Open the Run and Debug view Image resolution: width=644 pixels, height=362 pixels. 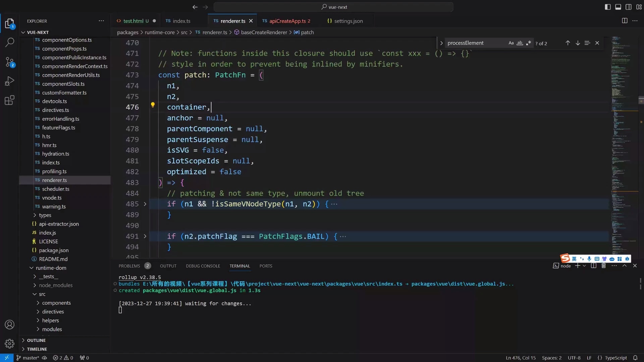10,81
